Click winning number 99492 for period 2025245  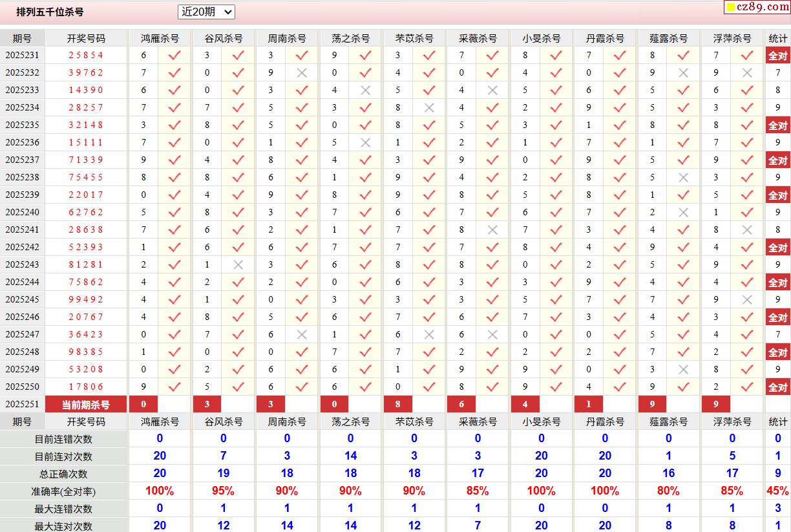coord(86,300)
